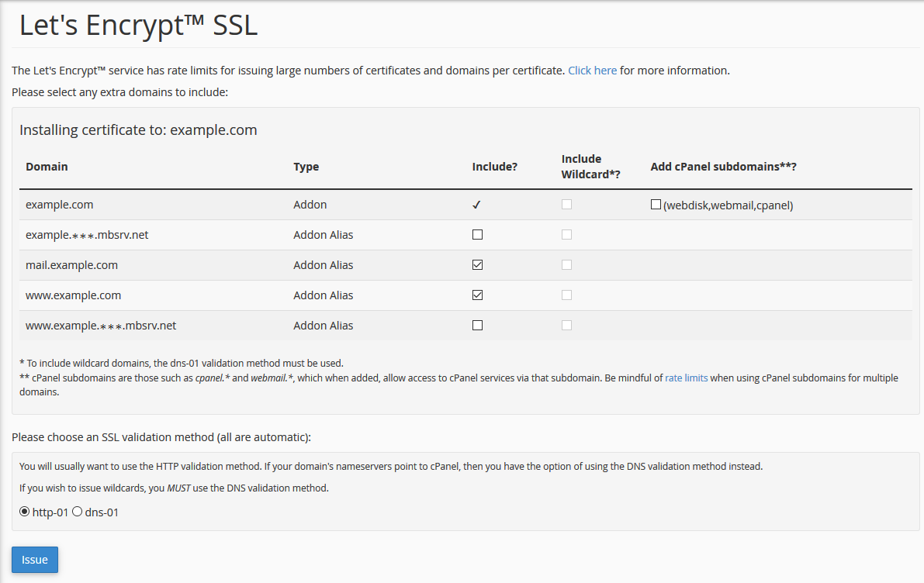The width and height of the screenshot is (924, 583).
Task: Click the checkmark icon in example.com row
Action: point(477,205)
